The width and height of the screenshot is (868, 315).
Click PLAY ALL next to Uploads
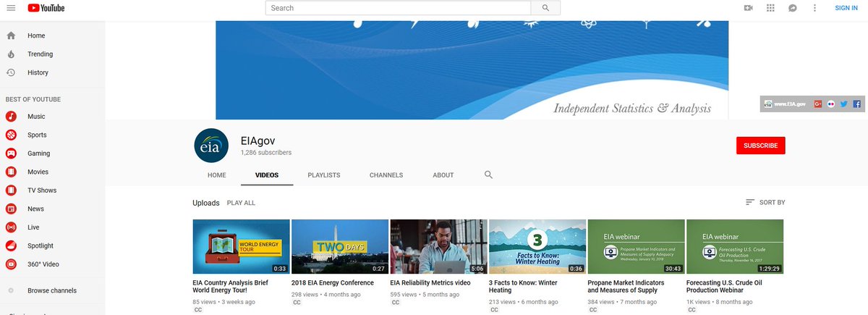click(x=241, y=203)
